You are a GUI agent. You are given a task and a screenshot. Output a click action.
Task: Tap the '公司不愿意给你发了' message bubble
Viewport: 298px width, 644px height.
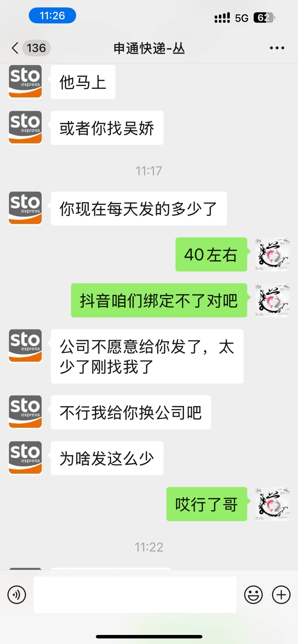point(147,356)
